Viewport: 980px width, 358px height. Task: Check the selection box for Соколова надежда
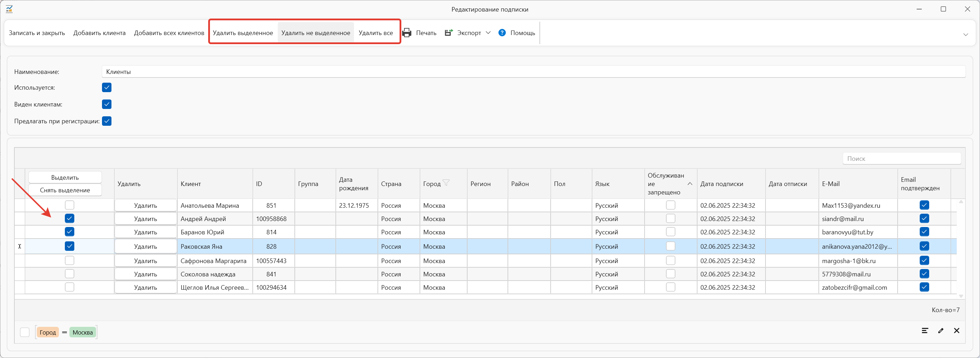click(69, 274)
